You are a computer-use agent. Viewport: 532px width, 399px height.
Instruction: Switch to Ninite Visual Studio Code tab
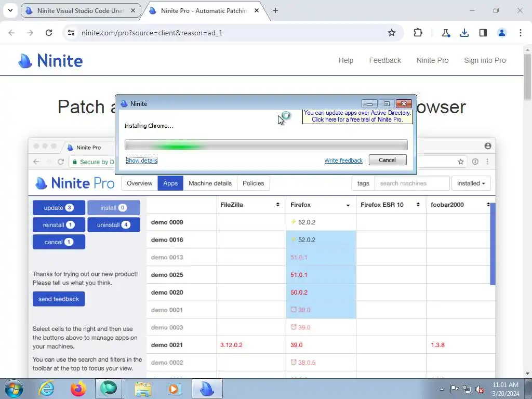pos(81,10)
